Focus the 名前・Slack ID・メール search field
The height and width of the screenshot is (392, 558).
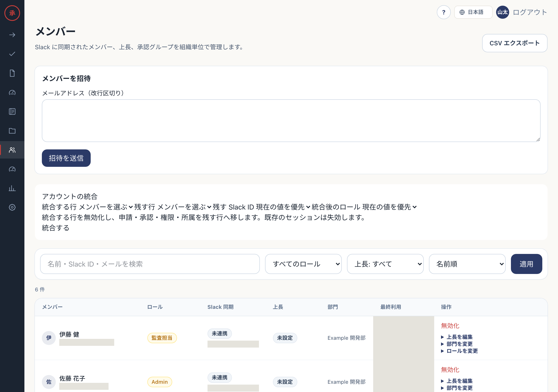(x=150, y=264)
